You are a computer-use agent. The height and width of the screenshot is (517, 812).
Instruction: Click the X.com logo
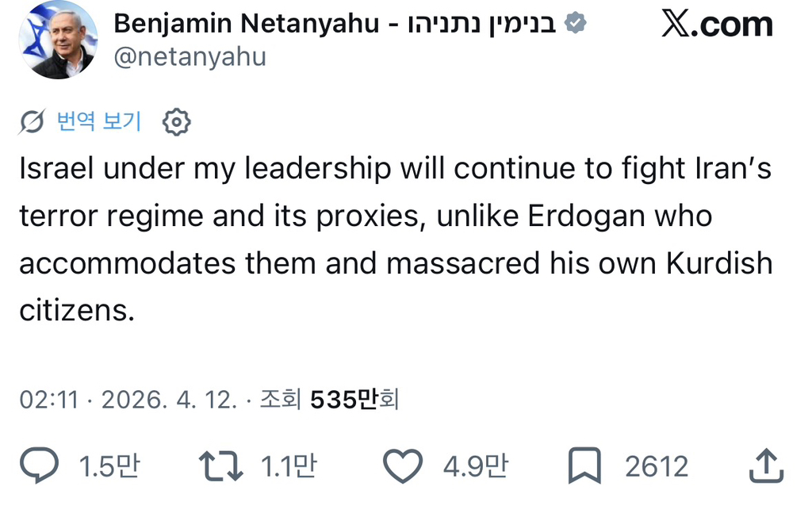click(x=717, y=24)
